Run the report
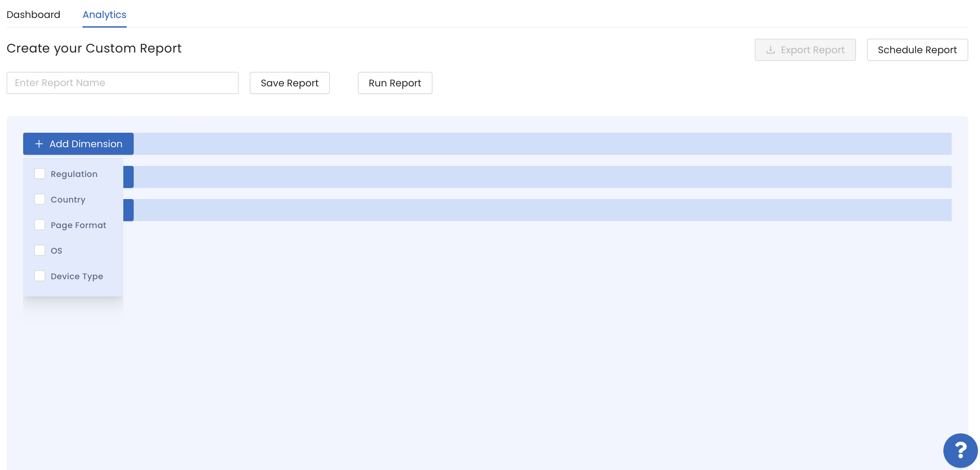The height and width of the screenshot is (470, 980). [x=395, y=83]
